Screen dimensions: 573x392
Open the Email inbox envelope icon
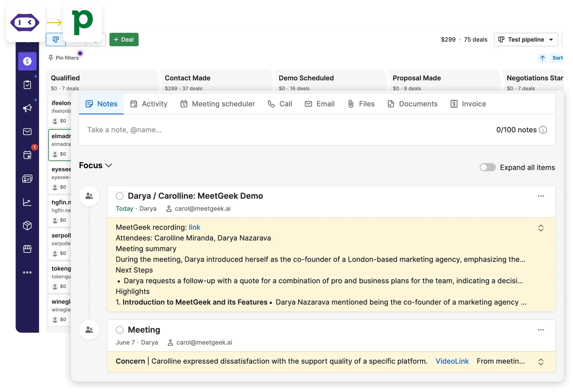(27, 131)
